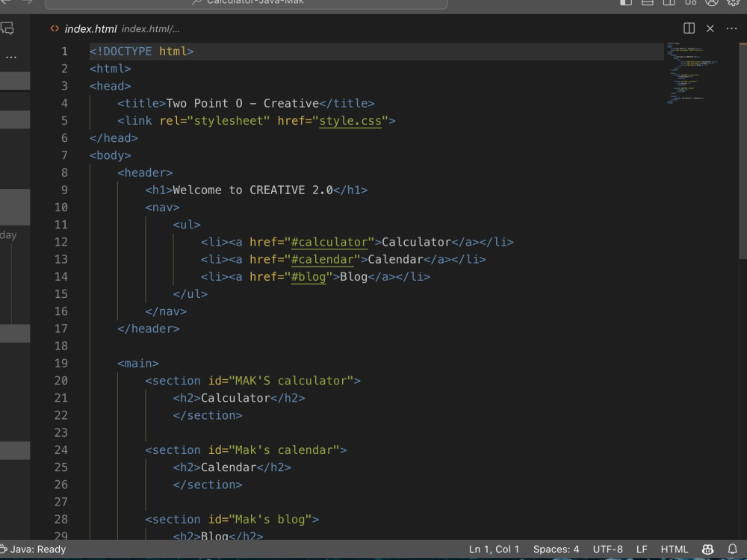Change file encoding via UTF-8
Viewport: 747px width, 560px height.
[x=607, y=549]
